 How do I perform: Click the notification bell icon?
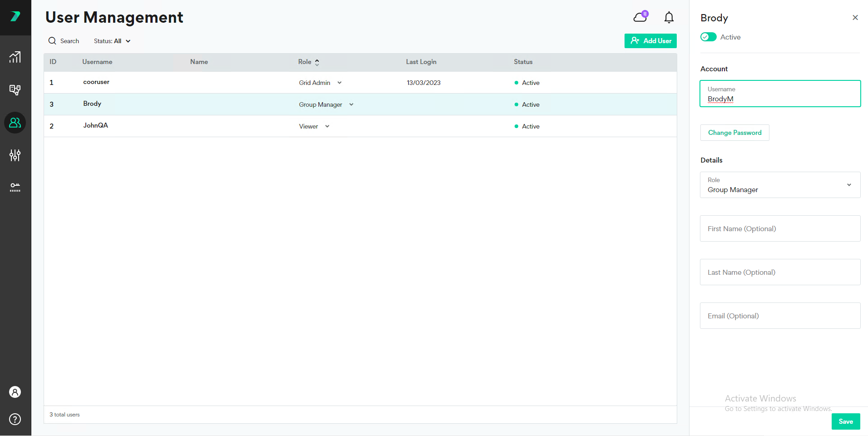coord(668,17)
